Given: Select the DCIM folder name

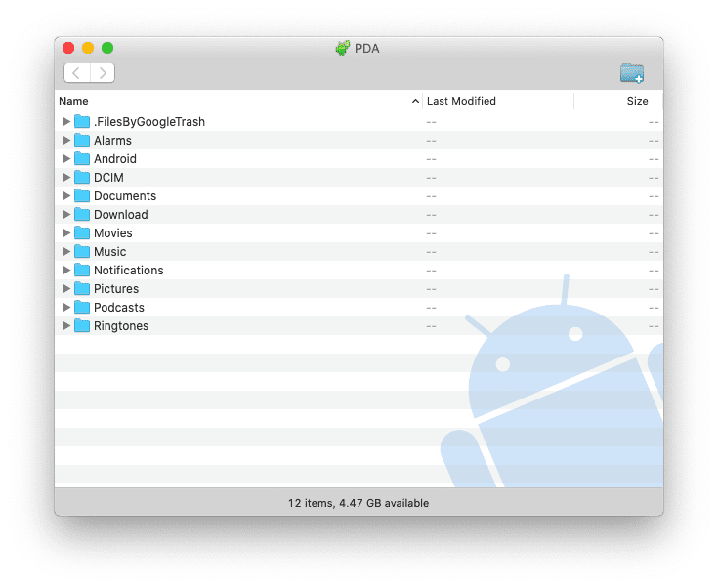Looking at the screenshot, I should point(108,177).
